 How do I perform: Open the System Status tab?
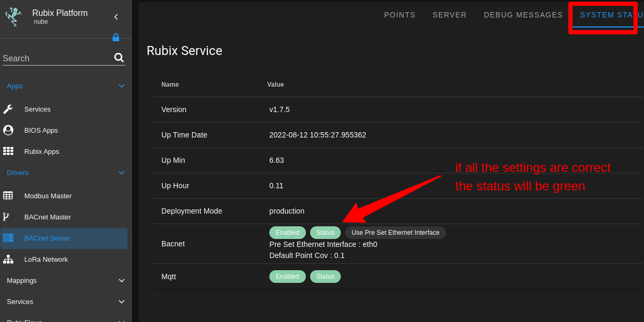coord(609,15)
